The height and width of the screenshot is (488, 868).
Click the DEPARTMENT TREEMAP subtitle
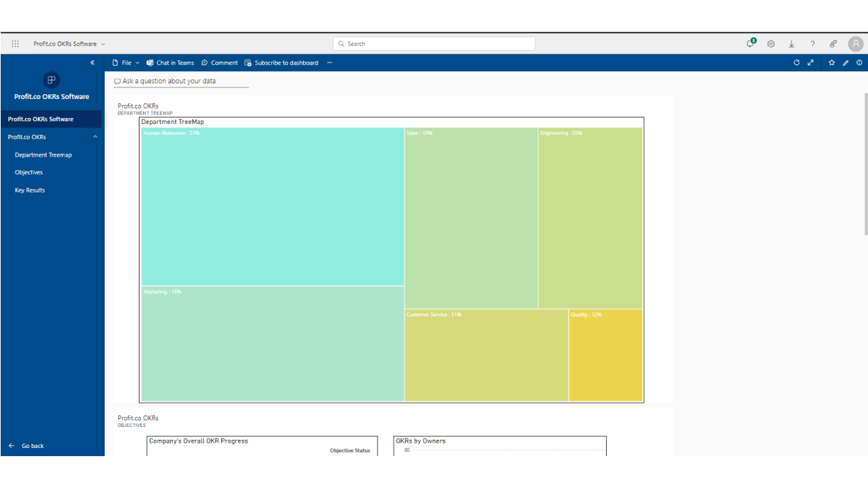(x=145, y=113)
